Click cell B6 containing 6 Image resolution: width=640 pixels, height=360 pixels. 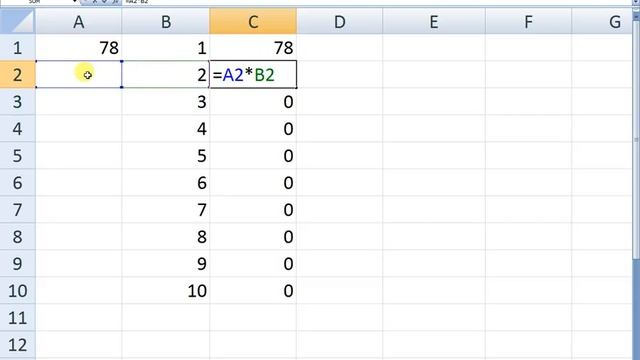pos(166,182)
